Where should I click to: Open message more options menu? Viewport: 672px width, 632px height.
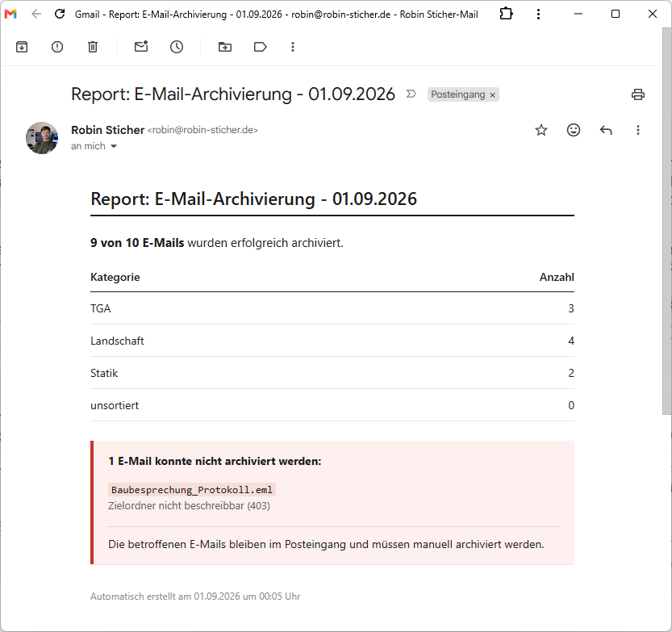pos(637,130)
